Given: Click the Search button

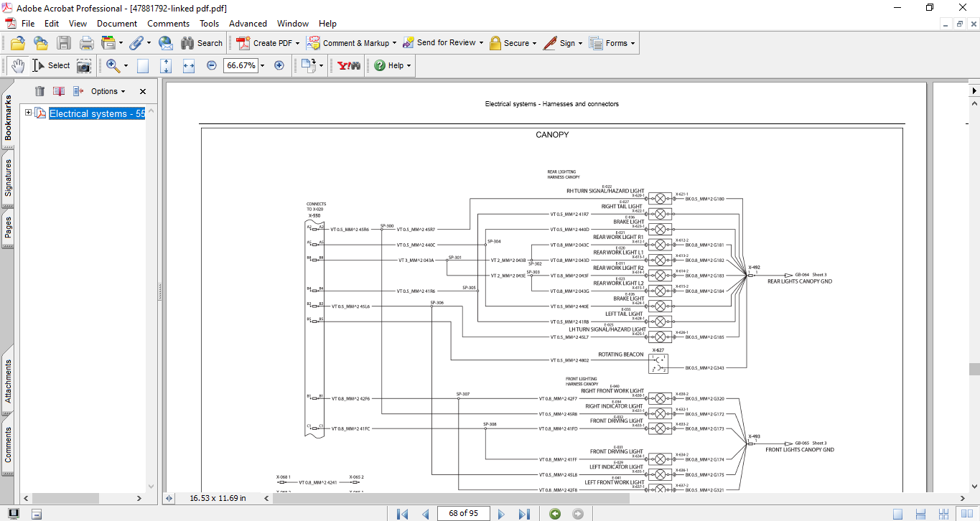Looking at the screenshot, I should (202, 43).
